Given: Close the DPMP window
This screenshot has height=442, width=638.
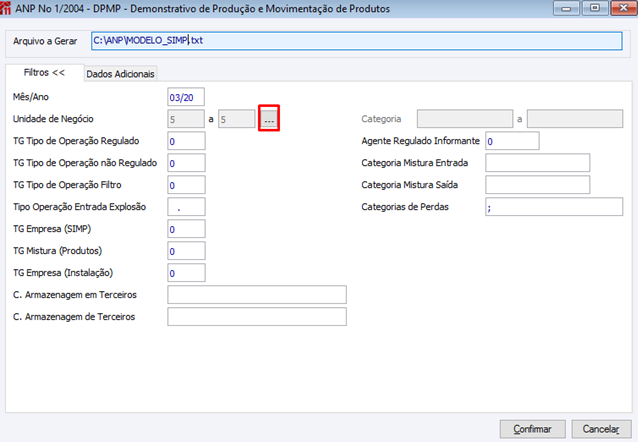Looking at the screenshot, I should [624, 8].
